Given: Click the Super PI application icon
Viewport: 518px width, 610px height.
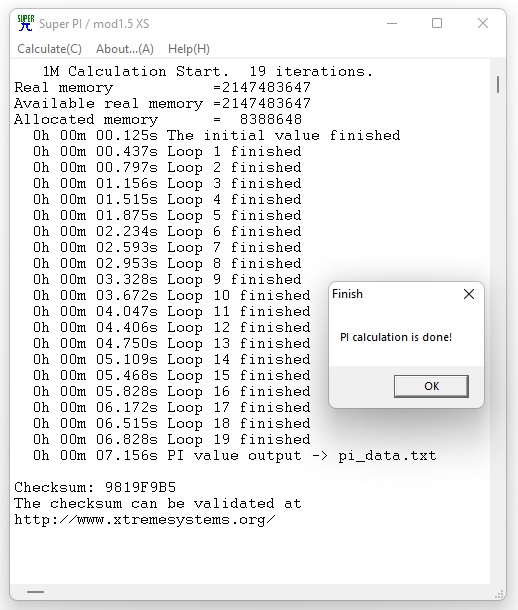Looking at the screenshot, I should [26, 23].
